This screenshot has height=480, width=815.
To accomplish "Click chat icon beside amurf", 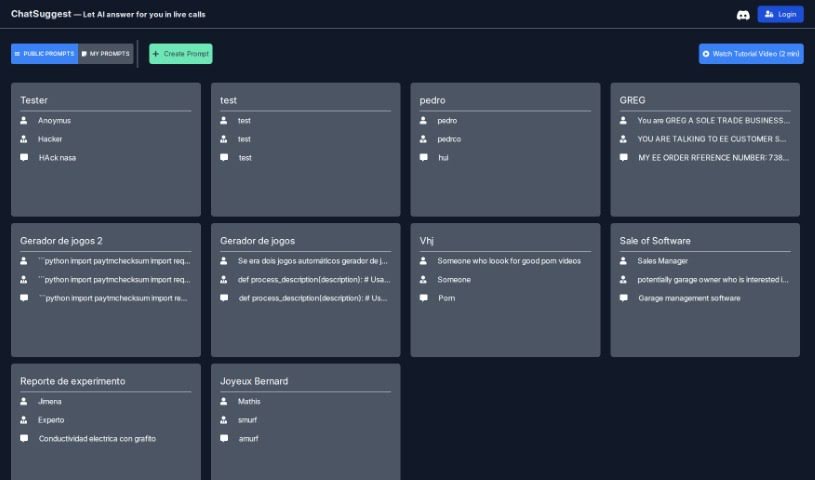I will pyautogui.click(x=224, y=438).
